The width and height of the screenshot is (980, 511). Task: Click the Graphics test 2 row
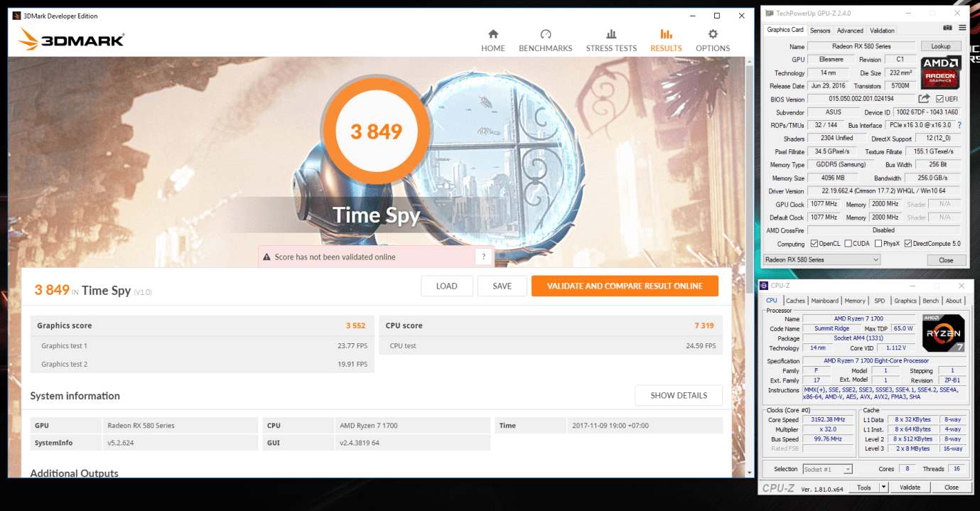pos(202,364)
